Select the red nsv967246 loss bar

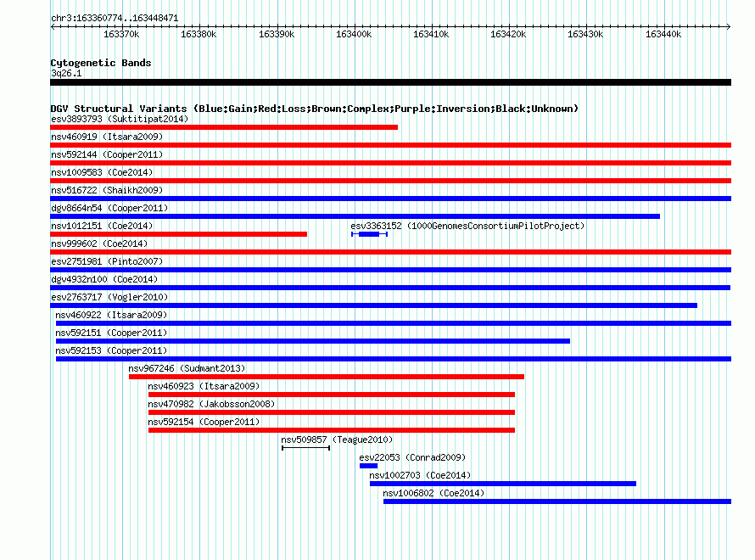coord(327,377)
